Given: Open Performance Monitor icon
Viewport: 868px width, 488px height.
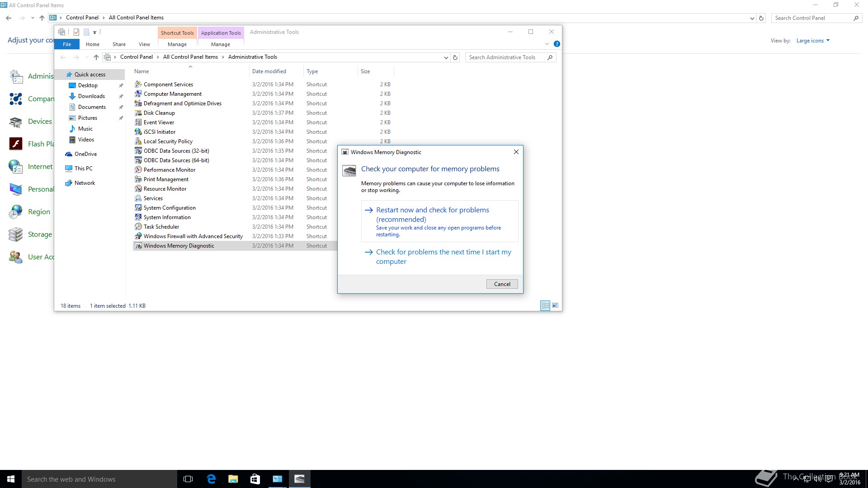Looking at the screenshot, I should point(138,170).
